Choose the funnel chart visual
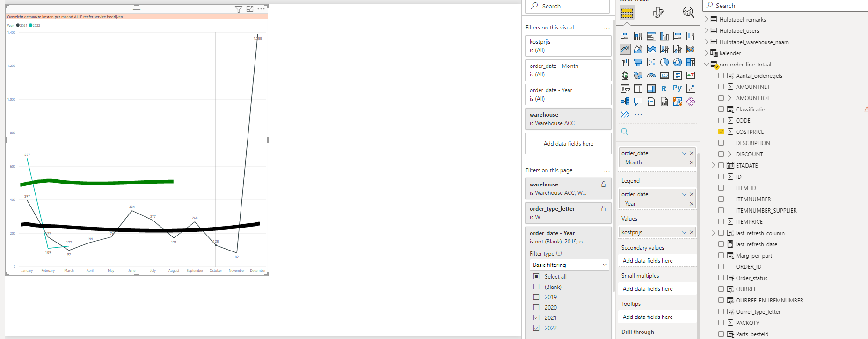The width and height of the screenshot is (868, 339). click(638, 62)
